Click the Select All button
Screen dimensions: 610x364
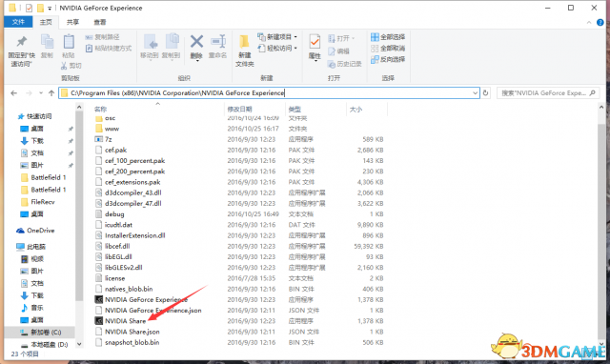pos(388,37)
